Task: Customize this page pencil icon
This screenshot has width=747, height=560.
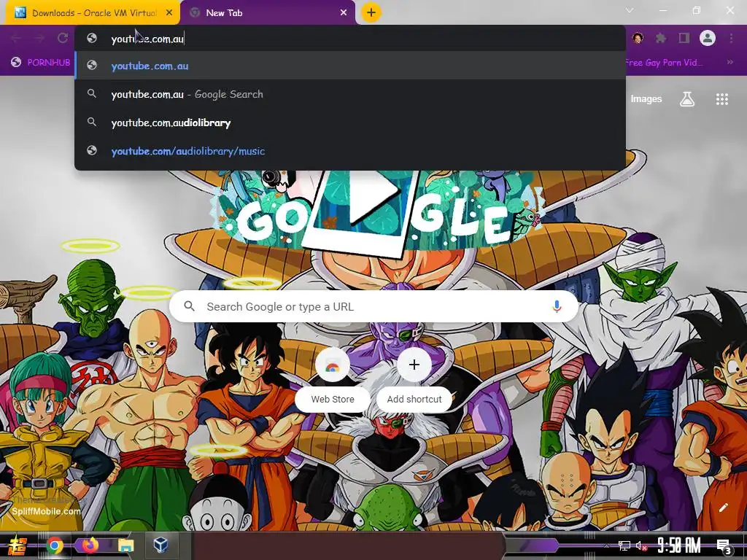Action: (x=723, y=507)
